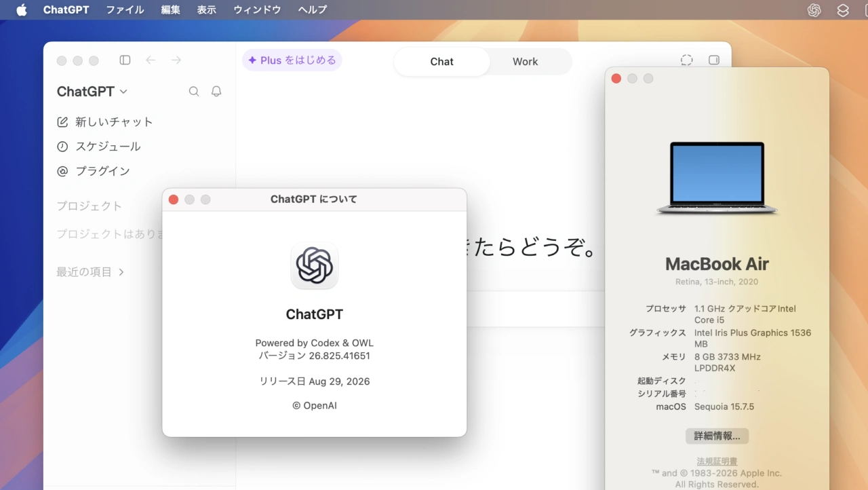Toggle the sidebar with the panel icon
868x490 pixels.
pos(125,60)
